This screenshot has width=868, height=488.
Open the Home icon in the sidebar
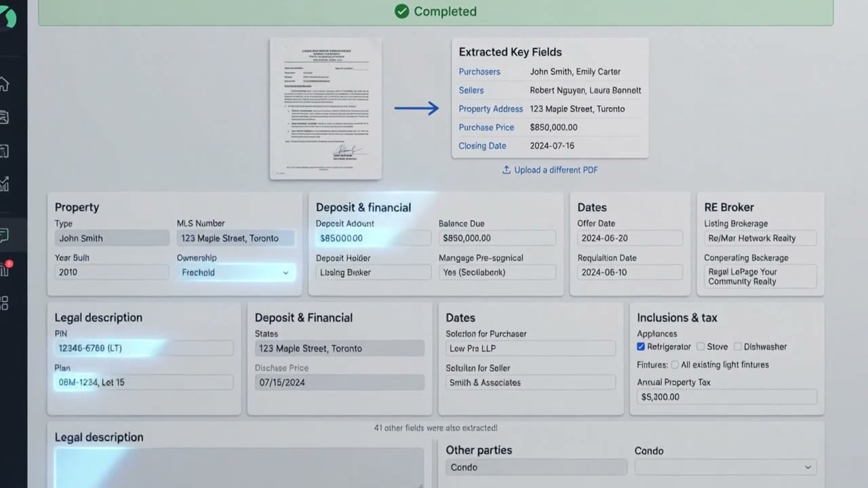[4, 84]
